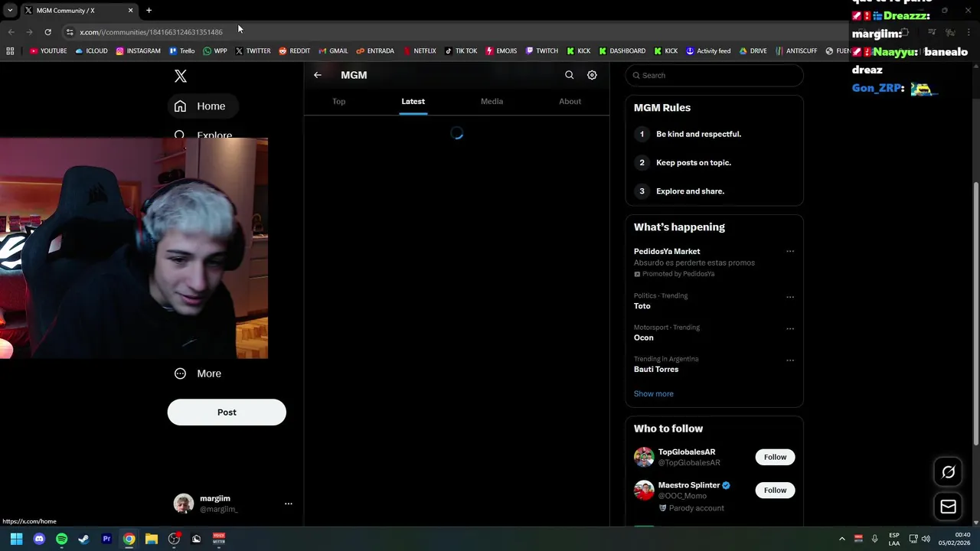Viewport: 980px width, 551px height.
Task: Select the Latest tab
Action: (x=413, y=101)
